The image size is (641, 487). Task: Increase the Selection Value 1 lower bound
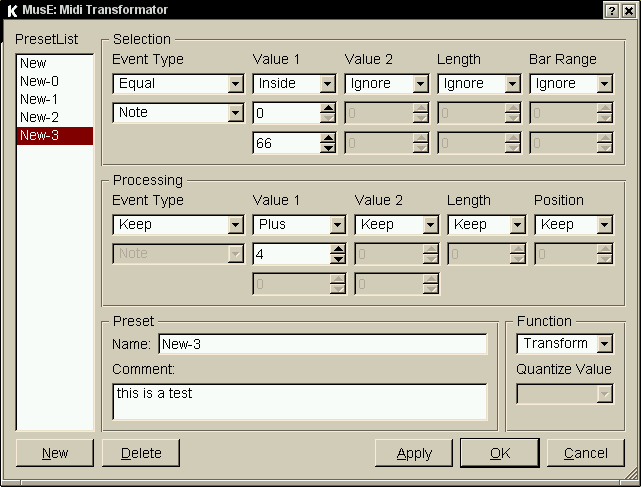(x=328, y=108)
